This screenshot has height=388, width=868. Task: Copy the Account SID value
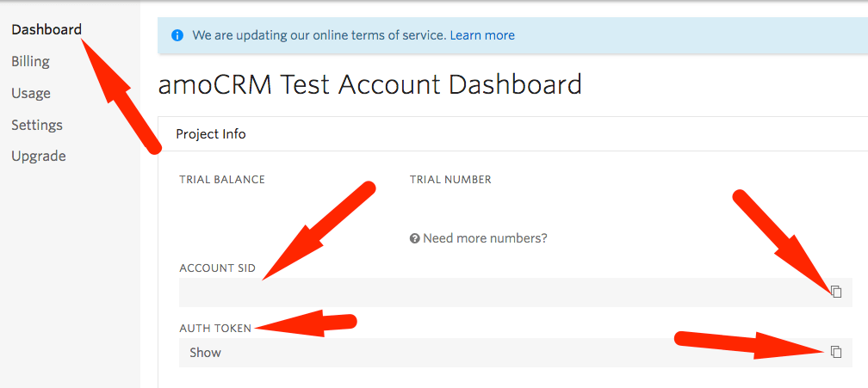pos(836,292)
